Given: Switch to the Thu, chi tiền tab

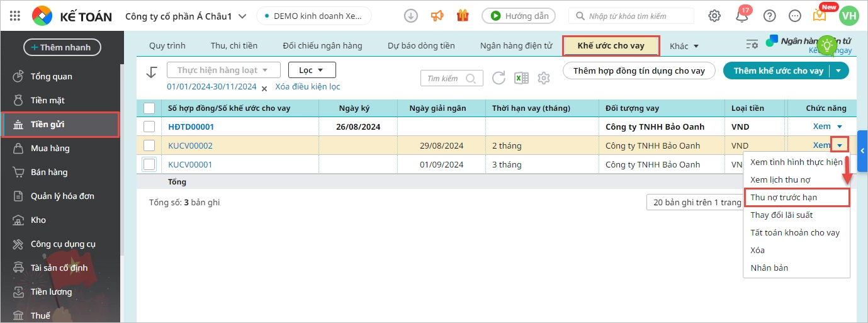Looking at the screenshot, I should (x=234, y=45).
